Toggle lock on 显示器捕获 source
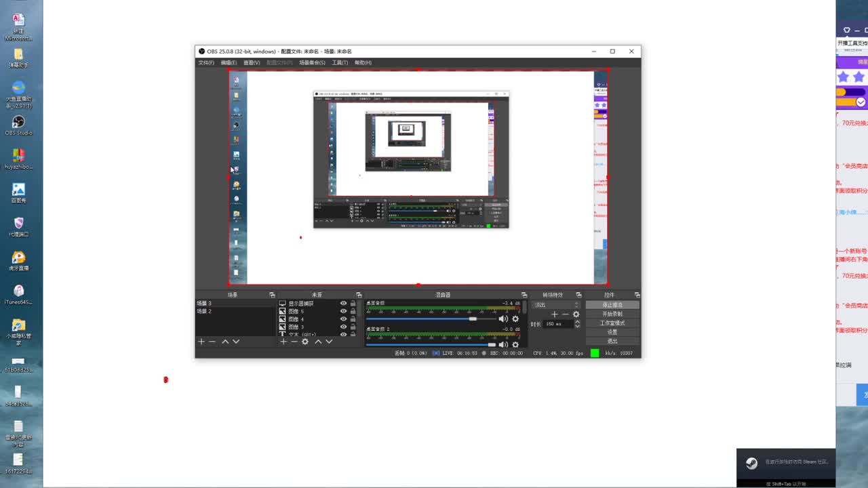The width and height of the screenshot is (868, 488). [353, 304]
